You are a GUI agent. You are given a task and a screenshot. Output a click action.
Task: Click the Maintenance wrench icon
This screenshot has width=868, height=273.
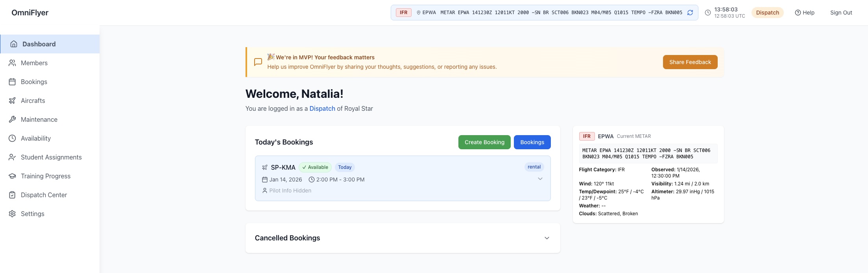tap(12, 119)
